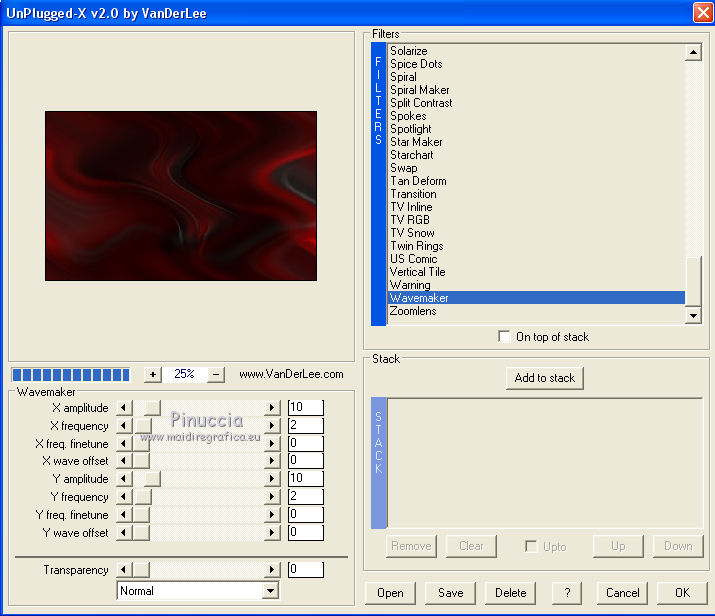Click left arrow of Y amplitude slider

(x=124, y=479)
